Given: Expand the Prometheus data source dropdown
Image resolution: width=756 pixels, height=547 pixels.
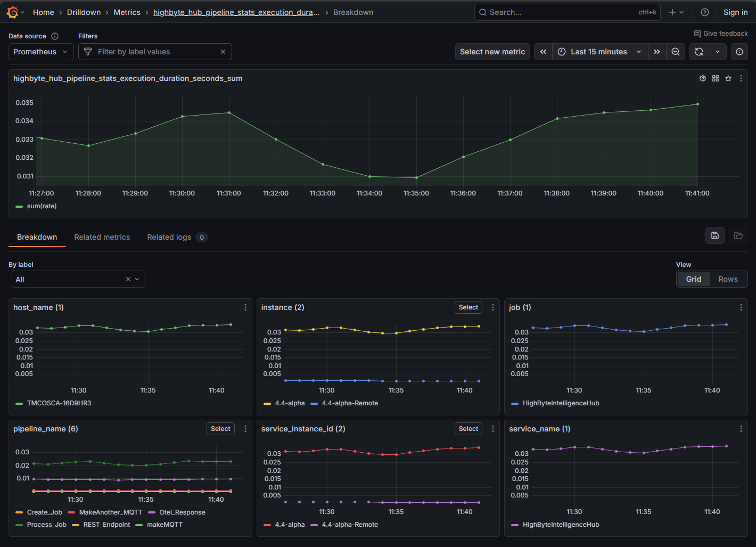Looking at the screenshot, I should click(x=41, y=52).
